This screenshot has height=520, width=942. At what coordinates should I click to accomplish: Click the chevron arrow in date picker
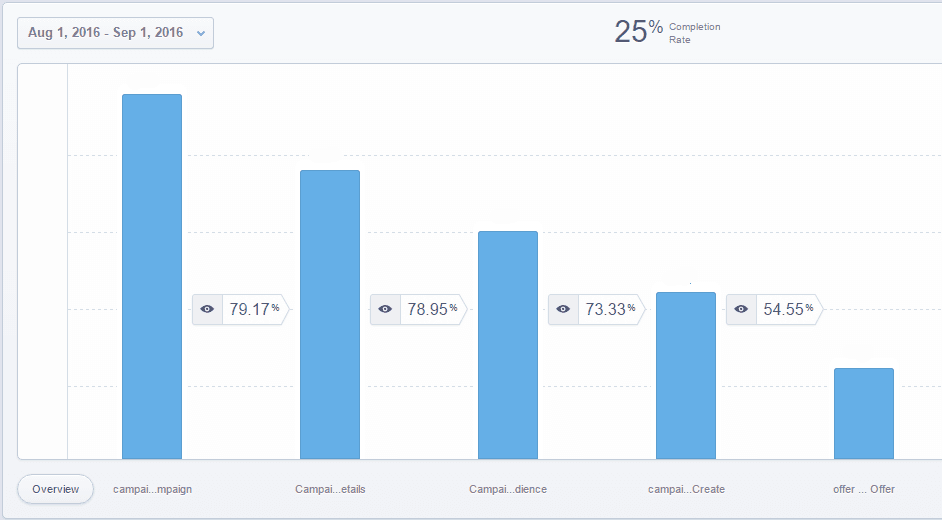point(201,33)
